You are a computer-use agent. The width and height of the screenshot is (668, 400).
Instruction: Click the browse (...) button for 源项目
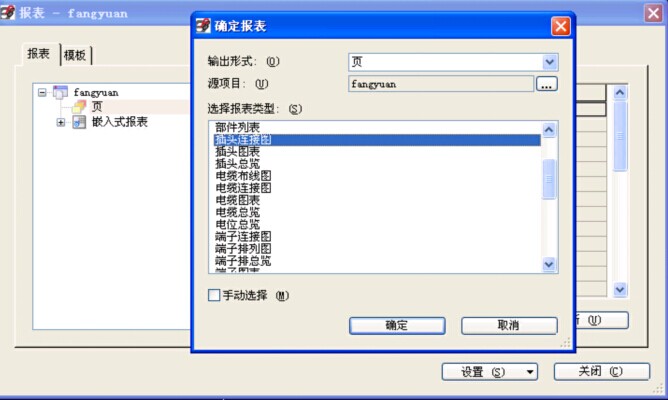tap(546, 84)
